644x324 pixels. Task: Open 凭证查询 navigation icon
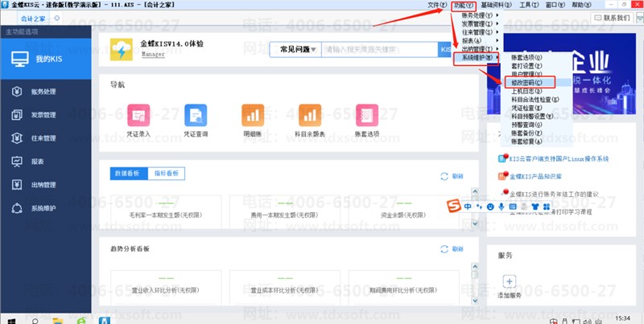coord(196,115)
